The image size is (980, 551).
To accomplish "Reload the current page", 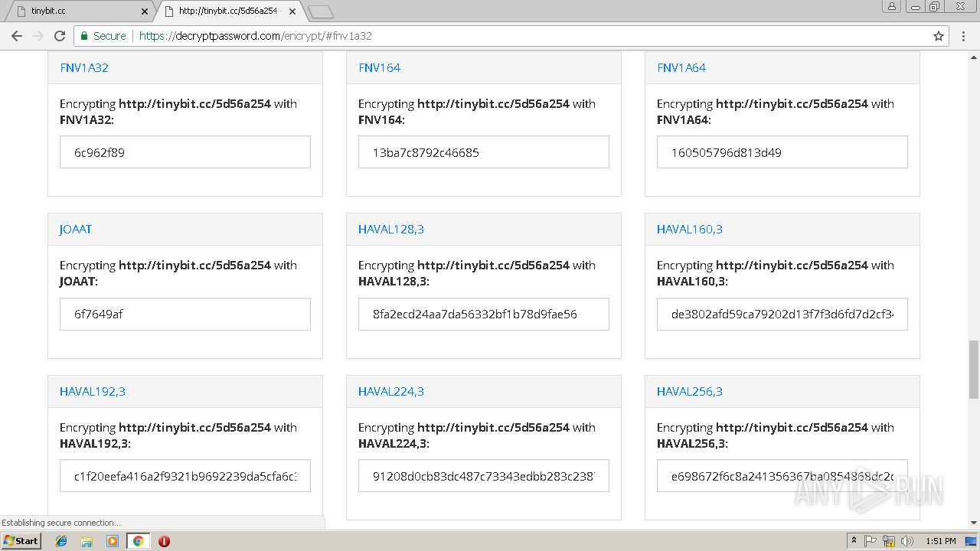I will point(60,36).
